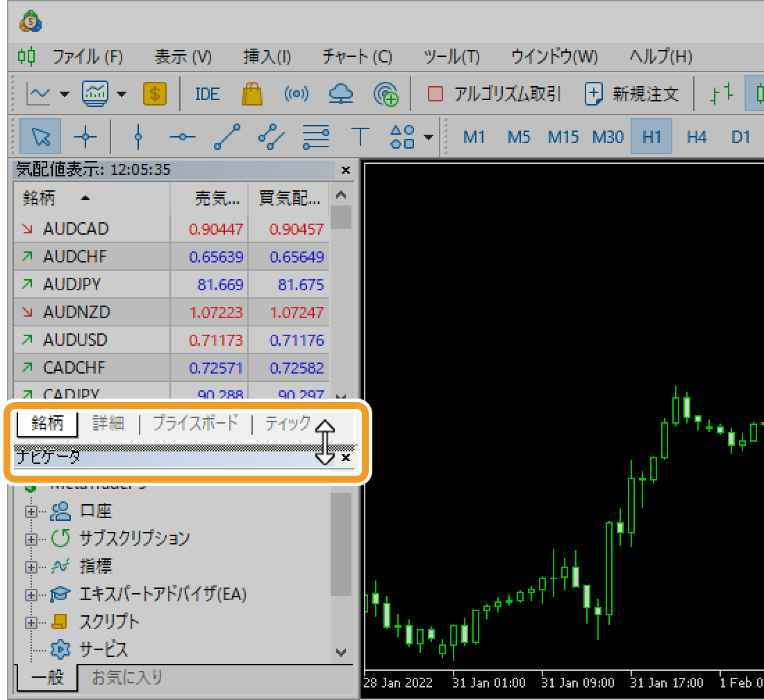Open the virtual hosting cloud icon
Screen dimensions: 764x700
pyautogui.click(x=340, y=94)
